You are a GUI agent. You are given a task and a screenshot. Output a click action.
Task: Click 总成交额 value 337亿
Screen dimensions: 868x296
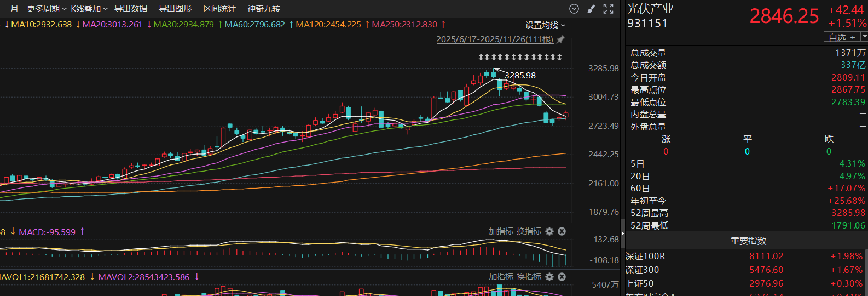pos(853,65)
